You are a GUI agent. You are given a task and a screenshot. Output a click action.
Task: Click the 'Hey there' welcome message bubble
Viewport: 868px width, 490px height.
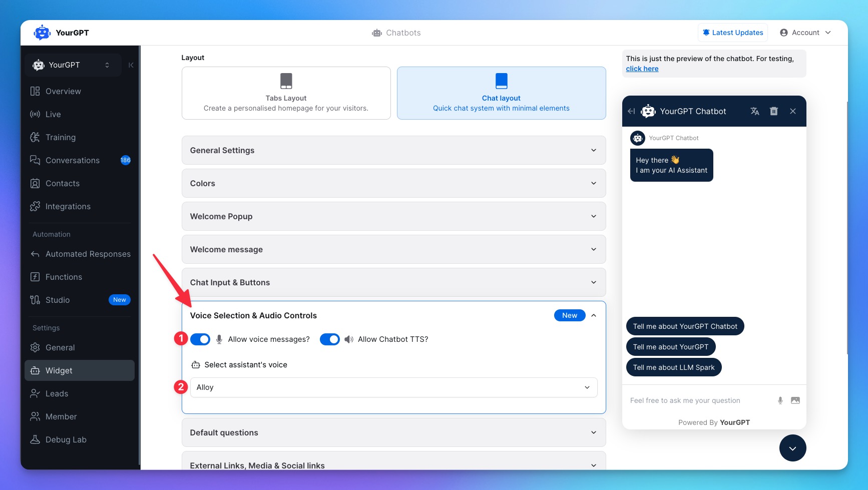(672, 165)
